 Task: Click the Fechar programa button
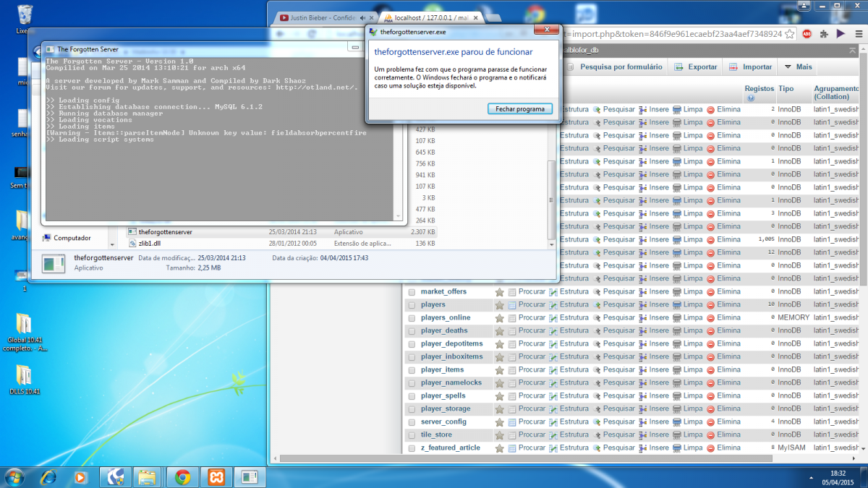tap(519, 109)
